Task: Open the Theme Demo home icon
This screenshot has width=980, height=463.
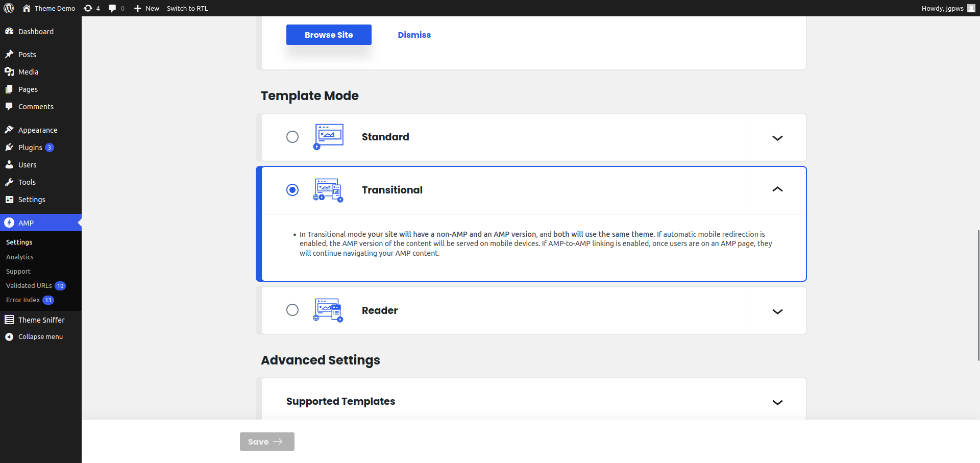Action: pos(27,8)
